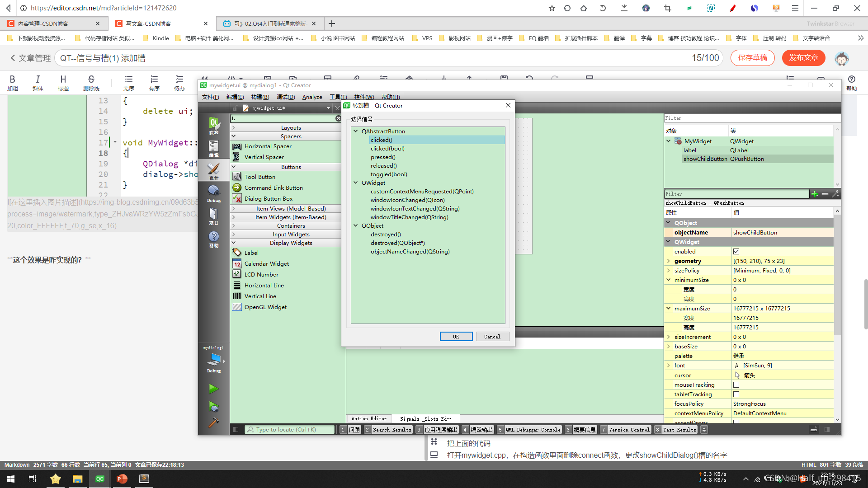Expand the QWidget signals tree node
This screenshot has width=868, height=488.
tap(356, 183)
